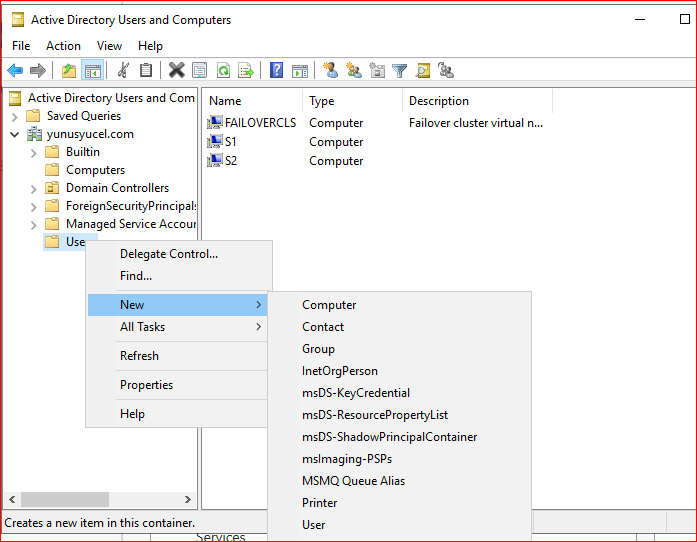Click the Find objects magnifier icon

(x=423, y=70)
